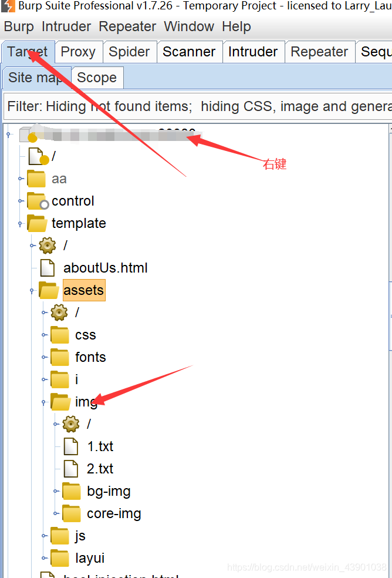
Task: Switch to the Scanner tab
Action: point(190,52)
